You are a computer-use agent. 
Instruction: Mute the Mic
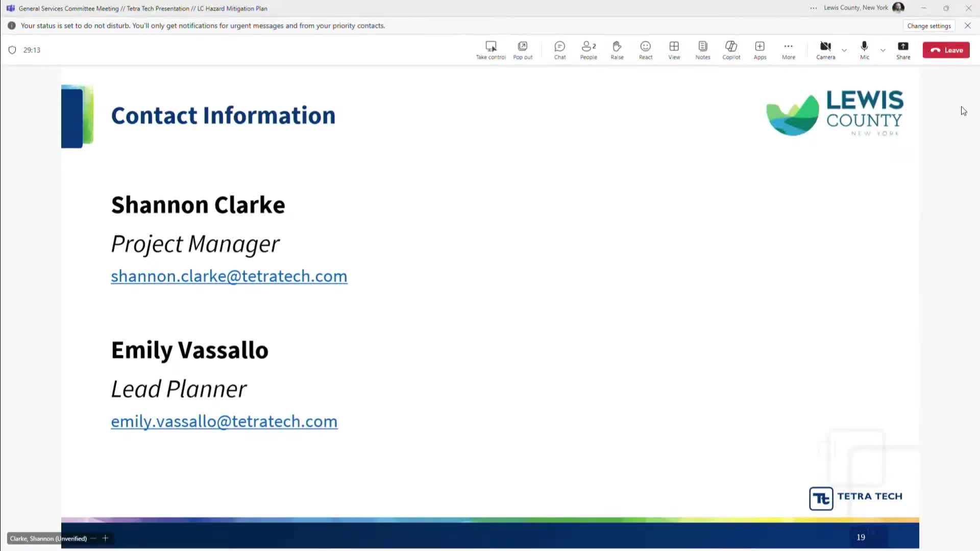tap(864, 49)
